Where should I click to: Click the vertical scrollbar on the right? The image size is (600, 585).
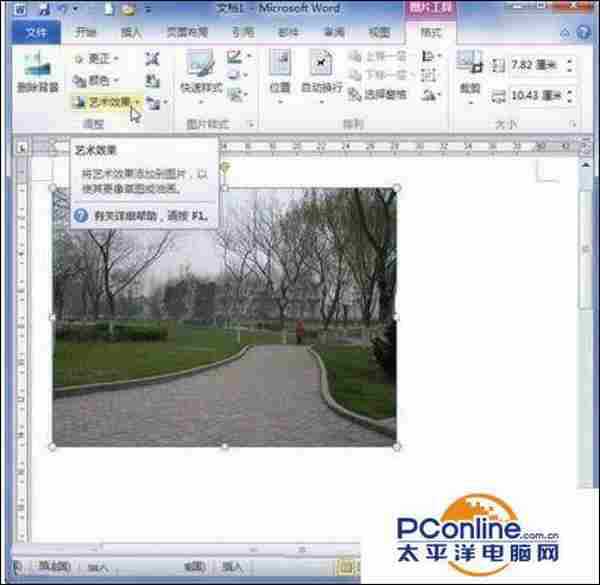click(x=590, y=300)
